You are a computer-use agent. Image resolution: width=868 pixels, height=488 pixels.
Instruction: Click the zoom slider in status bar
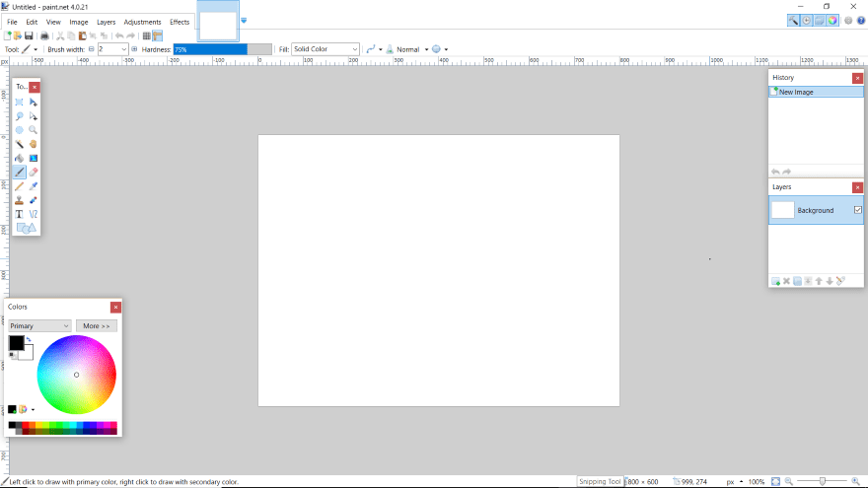click(823, 481)
